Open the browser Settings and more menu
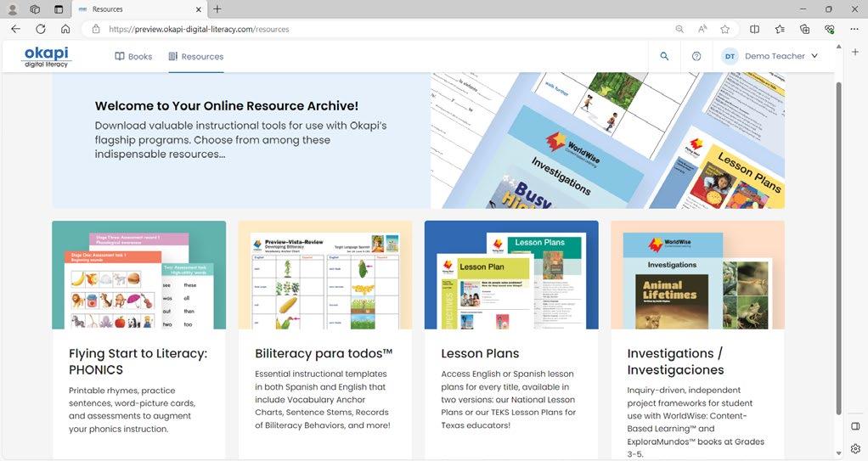 854,29
